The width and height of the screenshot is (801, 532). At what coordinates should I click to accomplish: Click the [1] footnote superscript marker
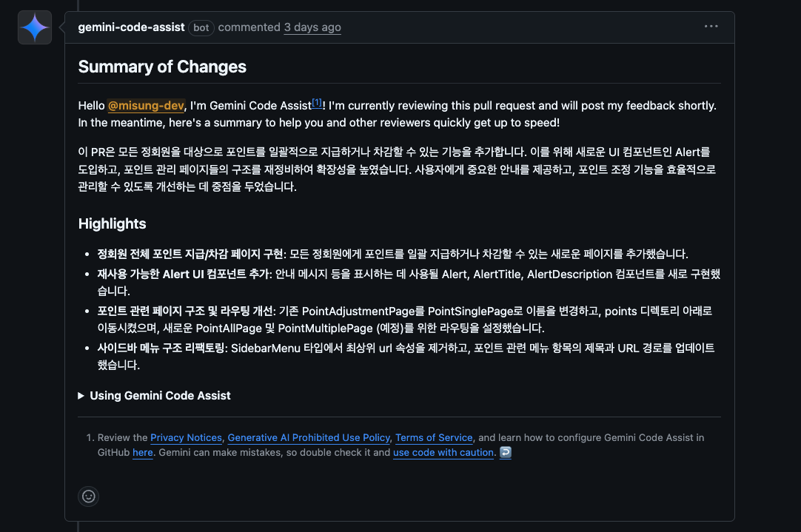pos(316,103)
